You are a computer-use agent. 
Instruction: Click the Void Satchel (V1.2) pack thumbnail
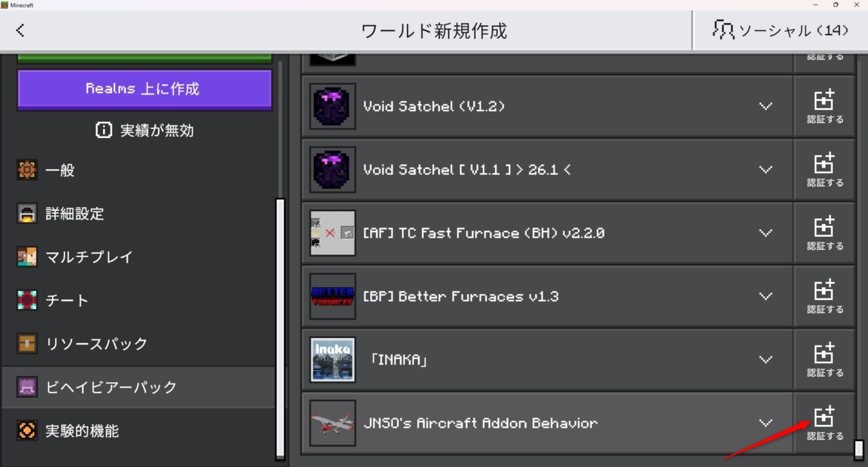(x=333, y=107)
